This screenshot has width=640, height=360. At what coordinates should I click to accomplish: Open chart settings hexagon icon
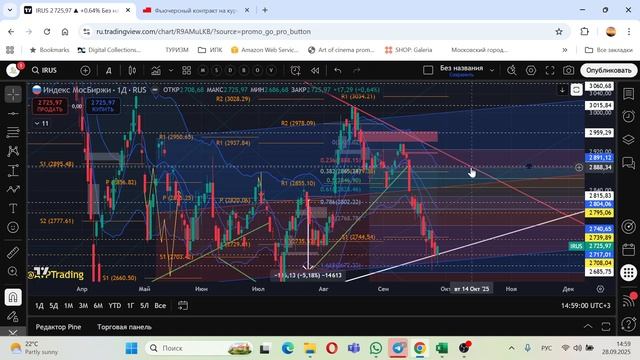click(x=531, y=70)
